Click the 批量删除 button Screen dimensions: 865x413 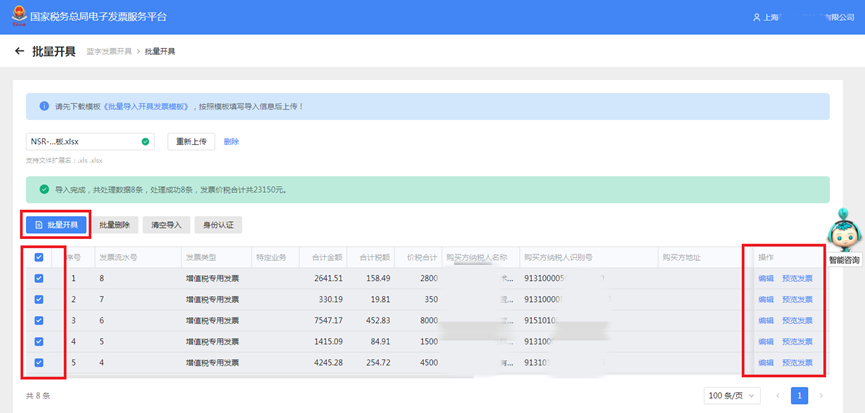click(x=115, y=224)
